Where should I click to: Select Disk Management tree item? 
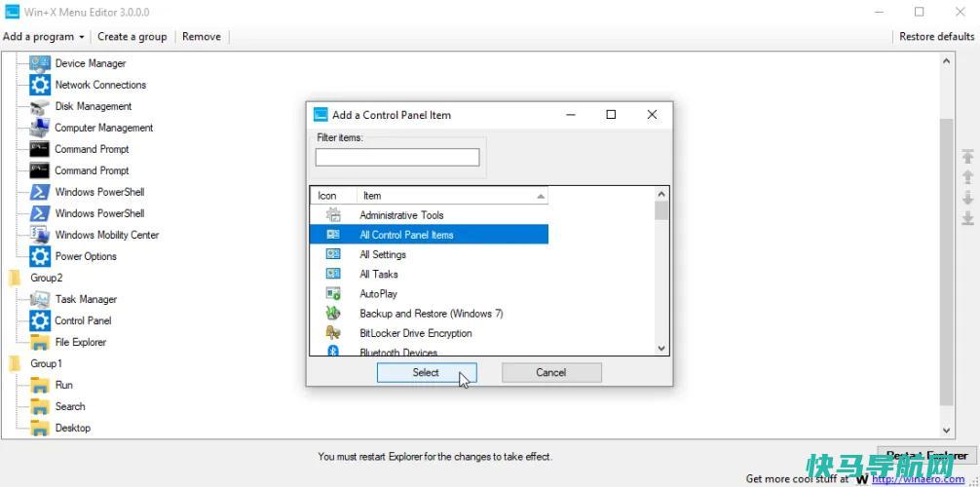[x=94, y=106]
